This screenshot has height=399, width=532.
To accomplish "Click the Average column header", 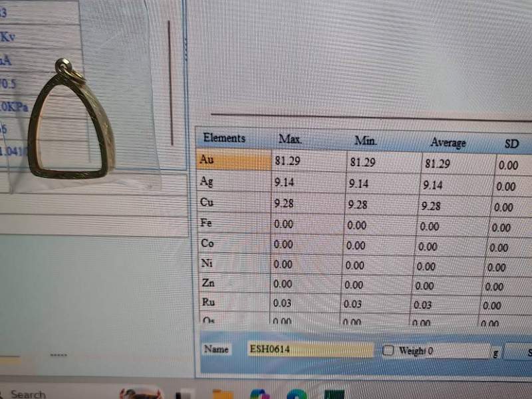I will pos(448,142).
